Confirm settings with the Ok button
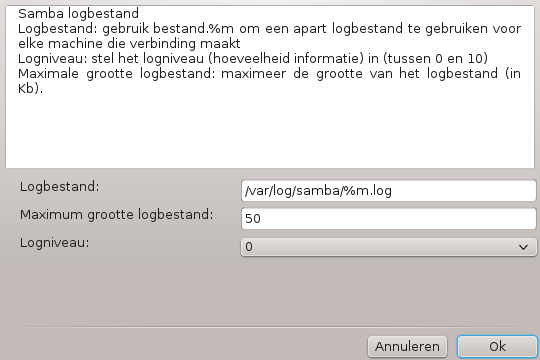The image size is (540, 360). click(497, 347)
